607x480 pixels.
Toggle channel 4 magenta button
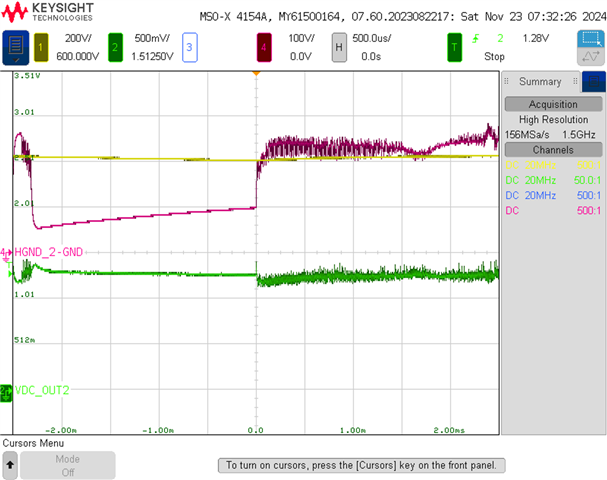pos(264,48)
